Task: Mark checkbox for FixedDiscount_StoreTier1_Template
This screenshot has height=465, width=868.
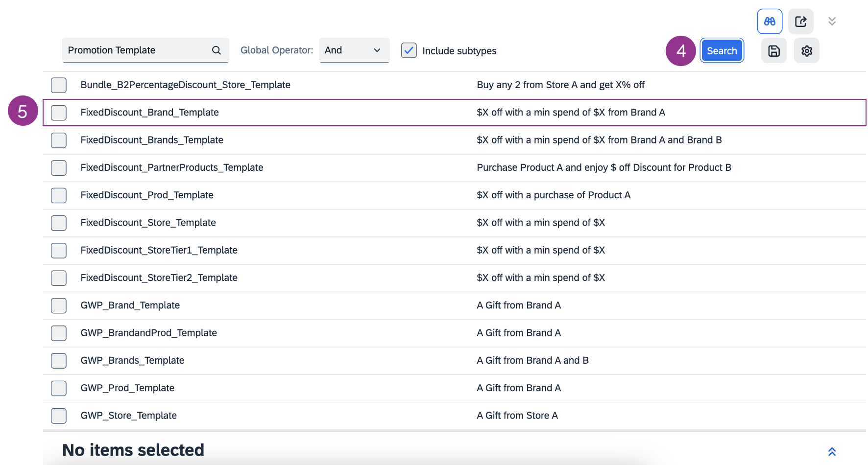Action: coord(59,250)
